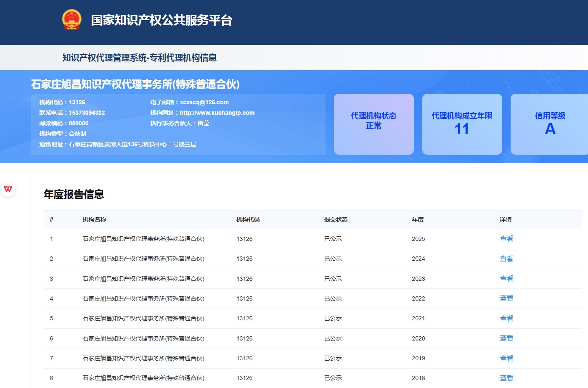This screenshot has width=588, height=388.
Task: Open the 查看 link for 2020
Action: coord(506,338)
